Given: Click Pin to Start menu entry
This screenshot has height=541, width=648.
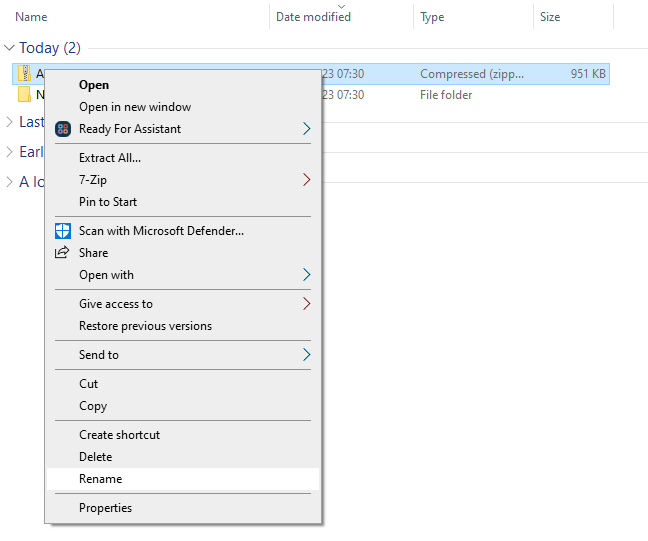Looking at the screenshot, I should click(108, 202).
